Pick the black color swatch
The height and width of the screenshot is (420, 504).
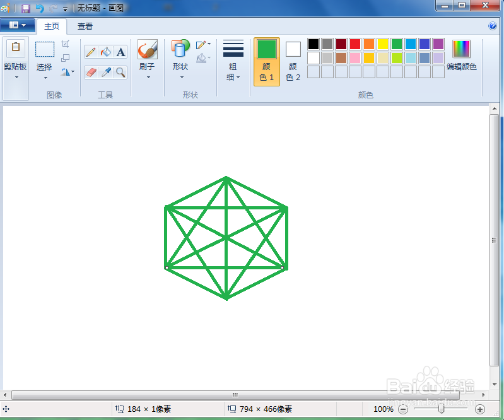point(314,44)
